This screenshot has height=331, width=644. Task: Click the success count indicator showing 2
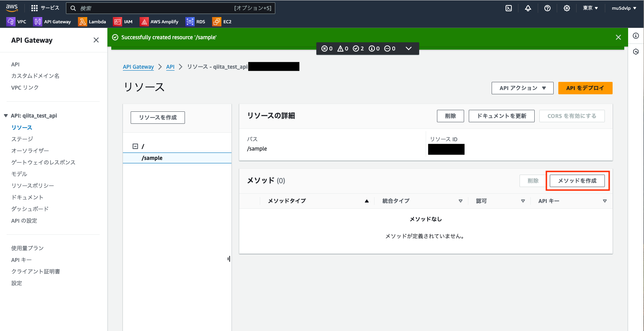tap(358, 49)
